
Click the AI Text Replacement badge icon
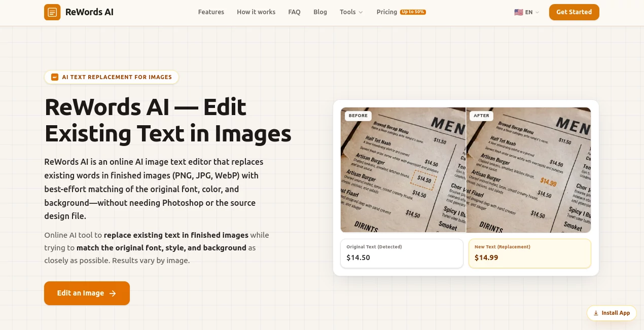tap(55, 77)
